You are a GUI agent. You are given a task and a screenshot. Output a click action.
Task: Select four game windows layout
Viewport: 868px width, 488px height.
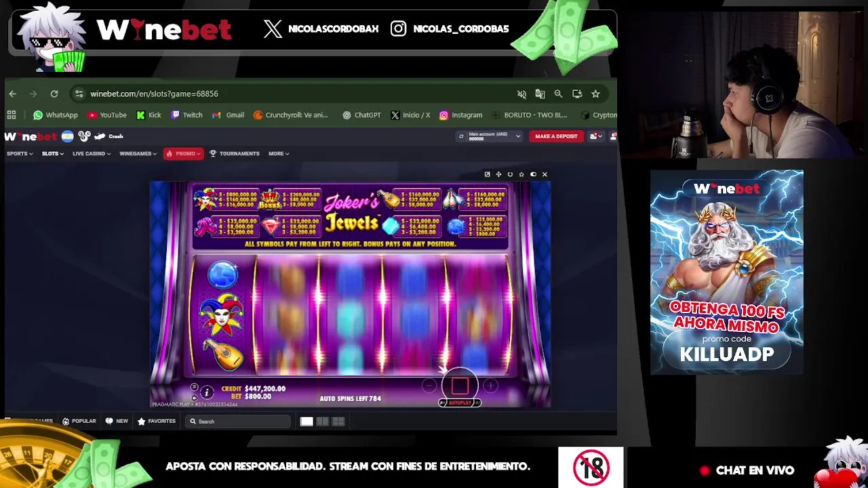pyautogui.click(x=338, y=422)
